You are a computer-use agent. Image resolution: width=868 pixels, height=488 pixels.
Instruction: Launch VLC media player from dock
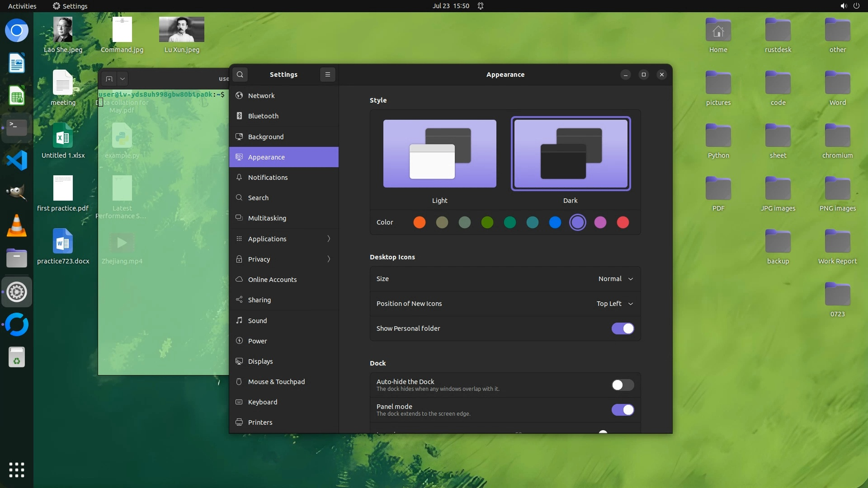tap(17, 226)
